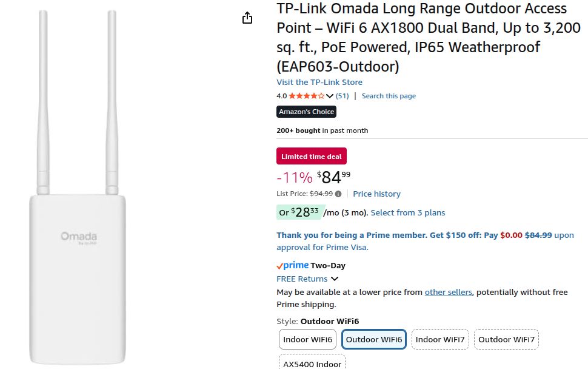This screenshot has height=369, width=588.
Task: Choose the Outdoor WiFi7 style
Action: click(506, 340)
